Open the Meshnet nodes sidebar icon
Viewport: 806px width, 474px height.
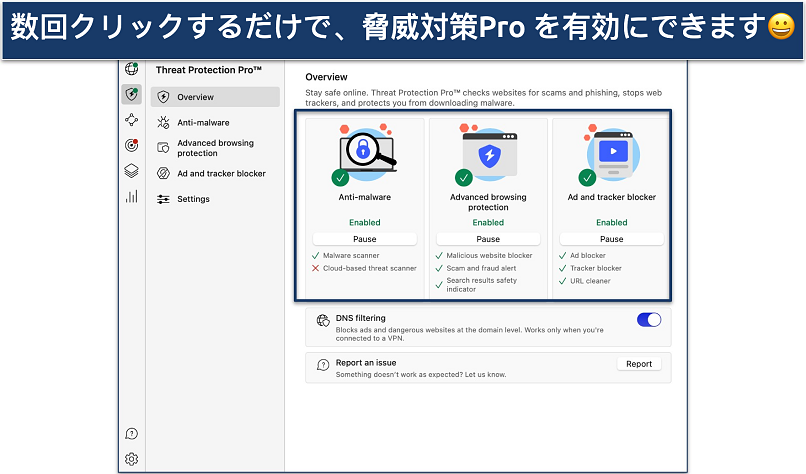(132, 120)
